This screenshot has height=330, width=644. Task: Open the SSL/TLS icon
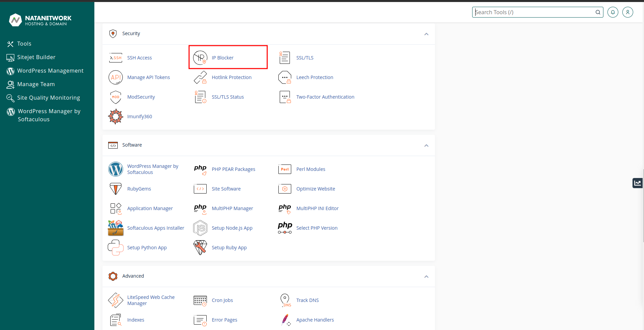click(x=285, y=58)
